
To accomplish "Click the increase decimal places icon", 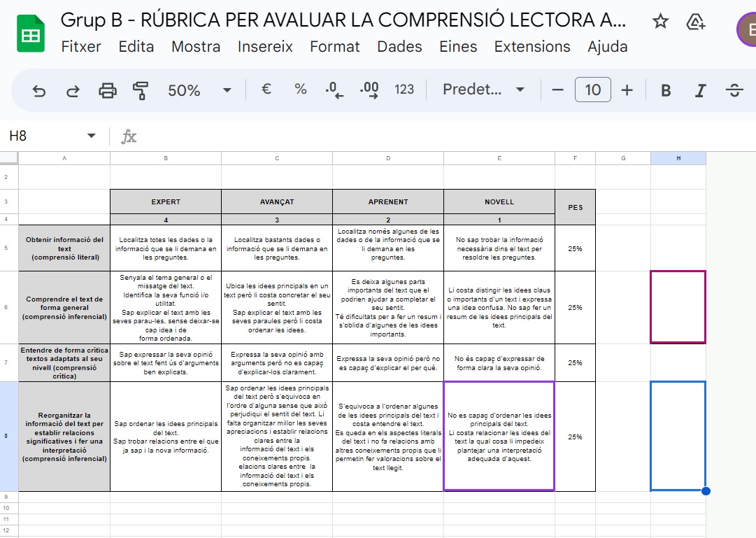I will [x=369, y=90].
